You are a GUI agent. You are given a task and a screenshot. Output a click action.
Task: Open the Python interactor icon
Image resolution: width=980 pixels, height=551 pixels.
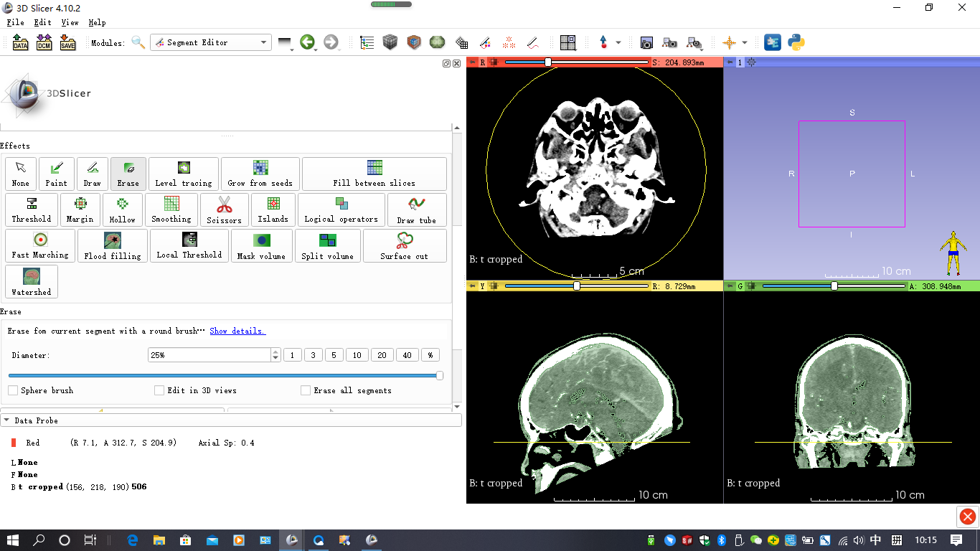796,43
